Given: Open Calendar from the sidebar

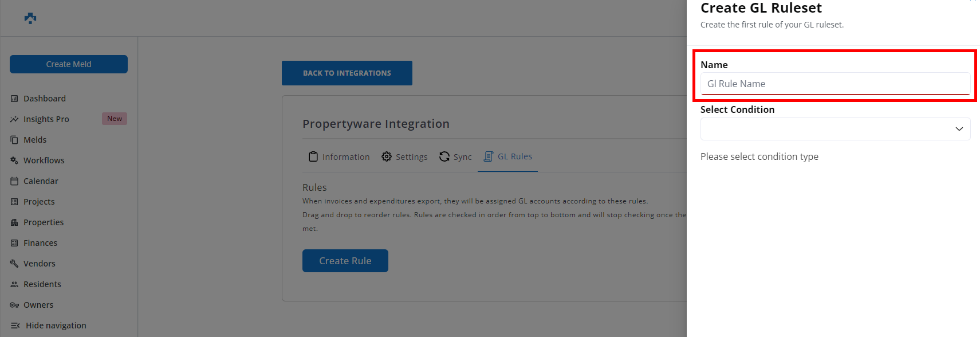Looking at the screenshot, I should 41,181.
